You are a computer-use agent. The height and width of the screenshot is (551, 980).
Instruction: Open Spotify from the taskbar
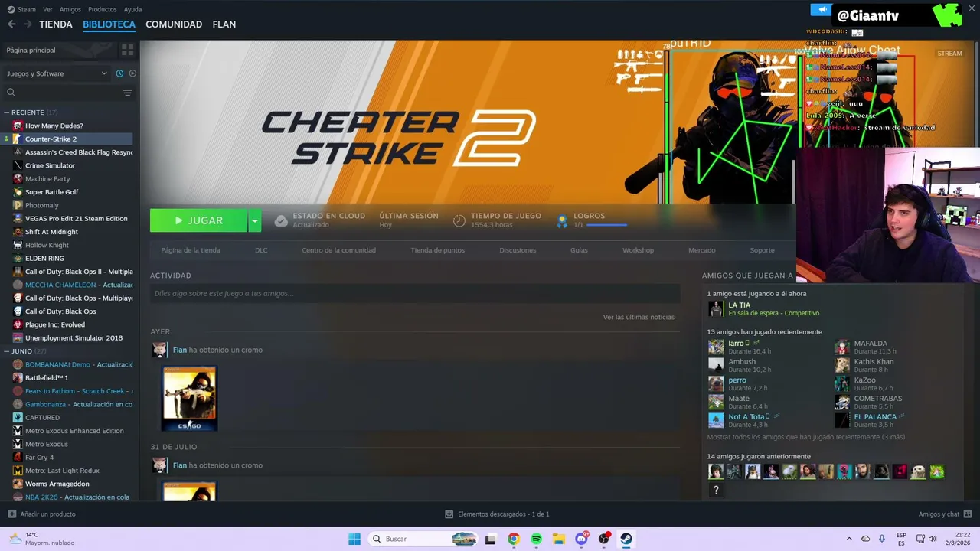click(x=536, y=539)
